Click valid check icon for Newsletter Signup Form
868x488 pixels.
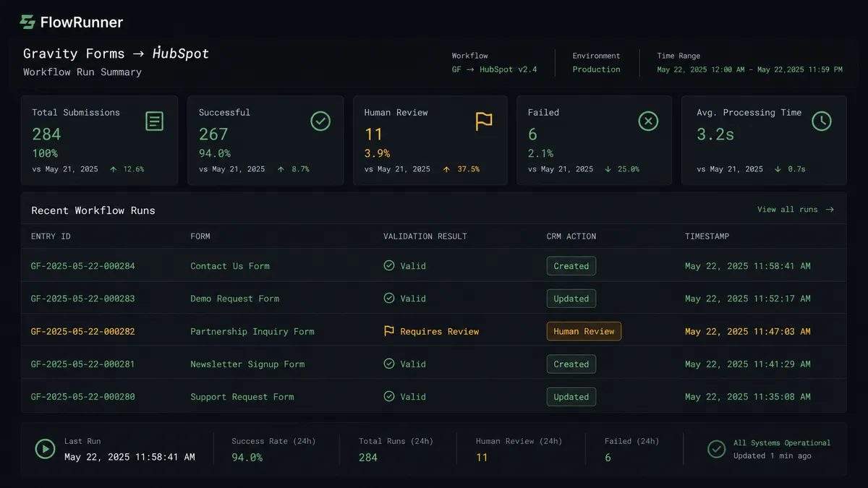pos(389,364)
